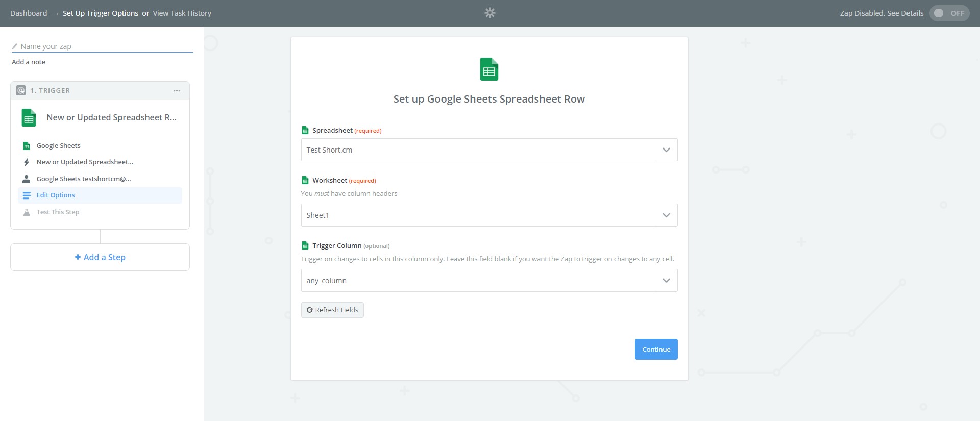Click the Add a Step button
The image size is (980, 421).
(100, 257)
